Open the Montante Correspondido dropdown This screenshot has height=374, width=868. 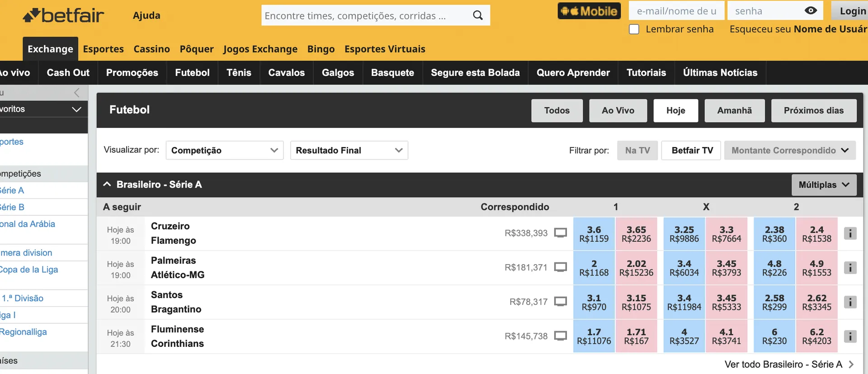tap(790, 150)
